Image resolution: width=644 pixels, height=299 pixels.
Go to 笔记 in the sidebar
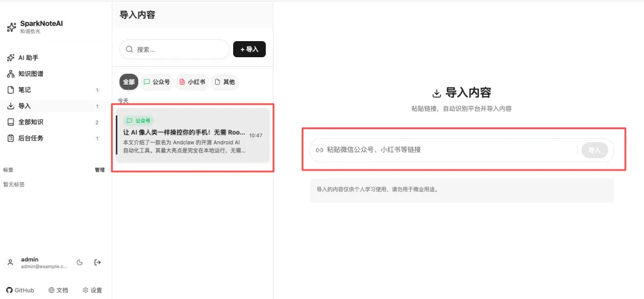tap(54, 90)
